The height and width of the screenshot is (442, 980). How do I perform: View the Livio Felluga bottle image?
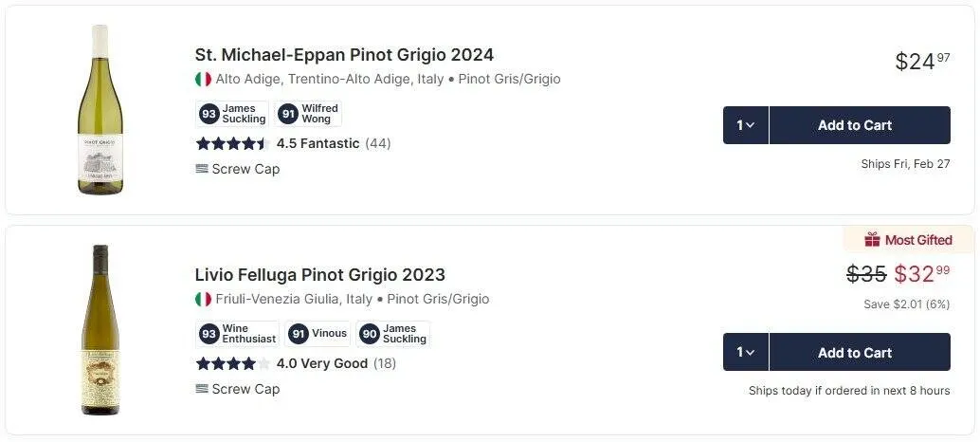click(100, 329)
